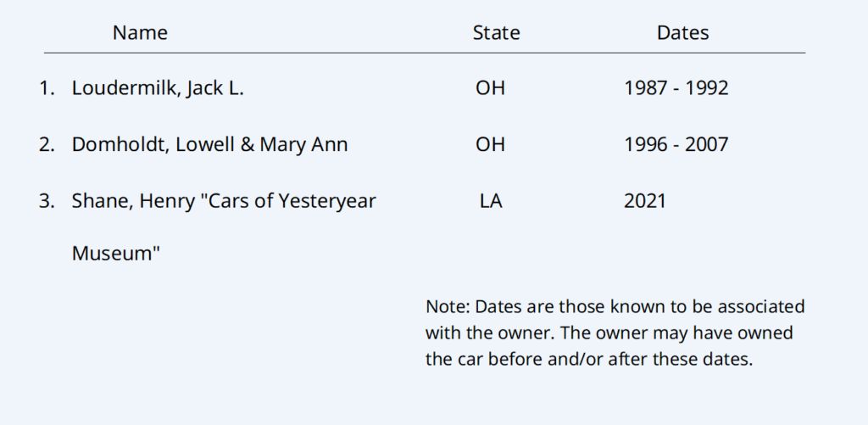Click the dates 1987 - 1992

tap(676, 87)
